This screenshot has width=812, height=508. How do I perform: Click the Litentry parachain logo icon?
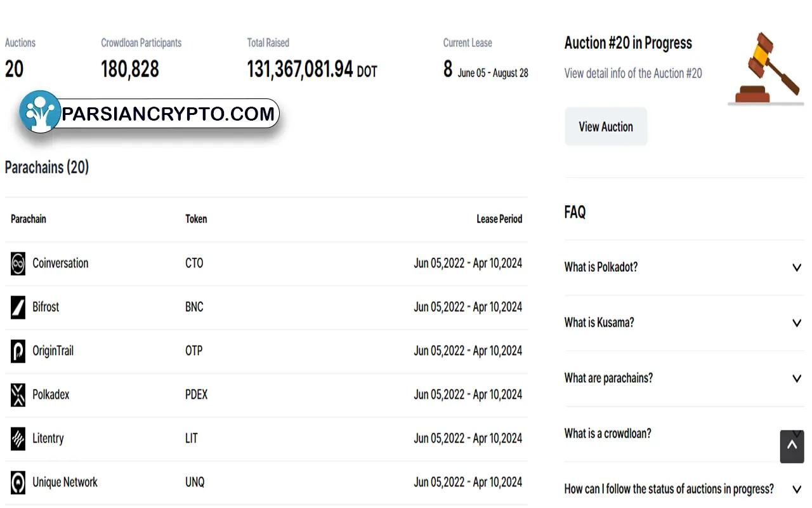(x=18, y=439)
